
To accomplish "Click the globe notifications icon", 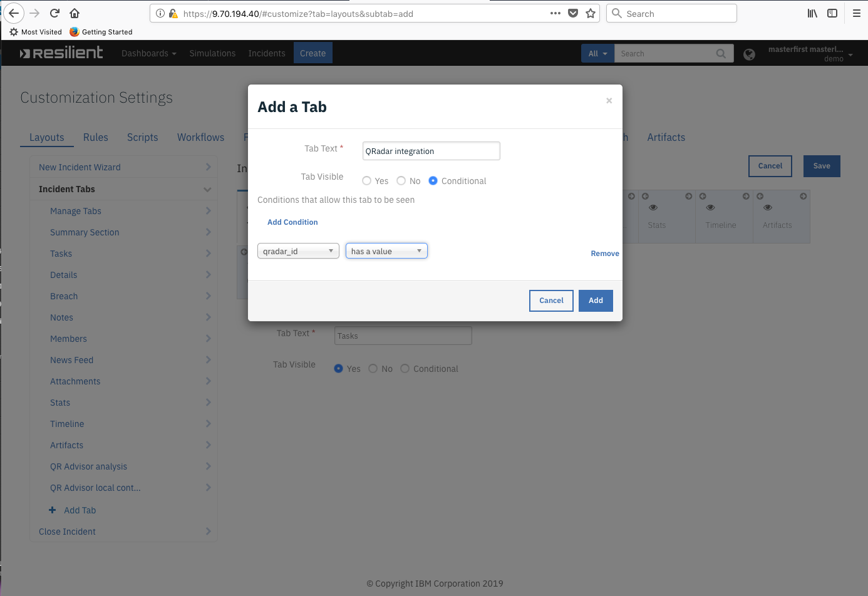I will 749,54.
